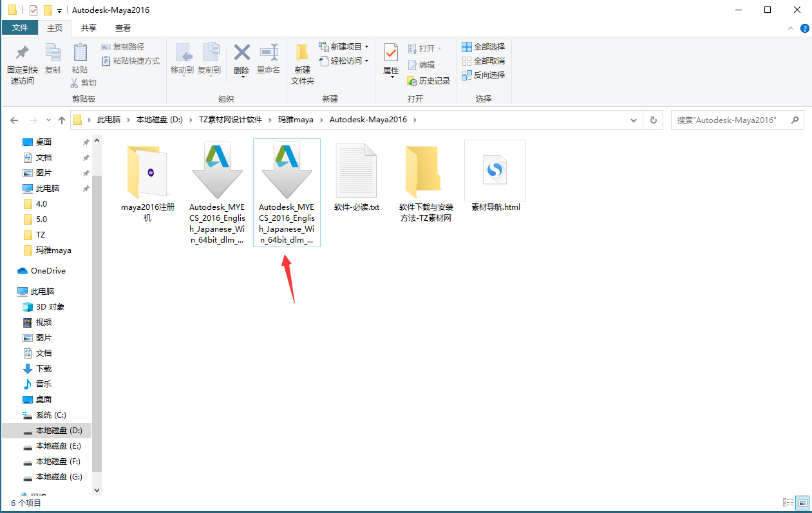
Task: Select the maya2016注册机 folder
Action: (147, 182)
